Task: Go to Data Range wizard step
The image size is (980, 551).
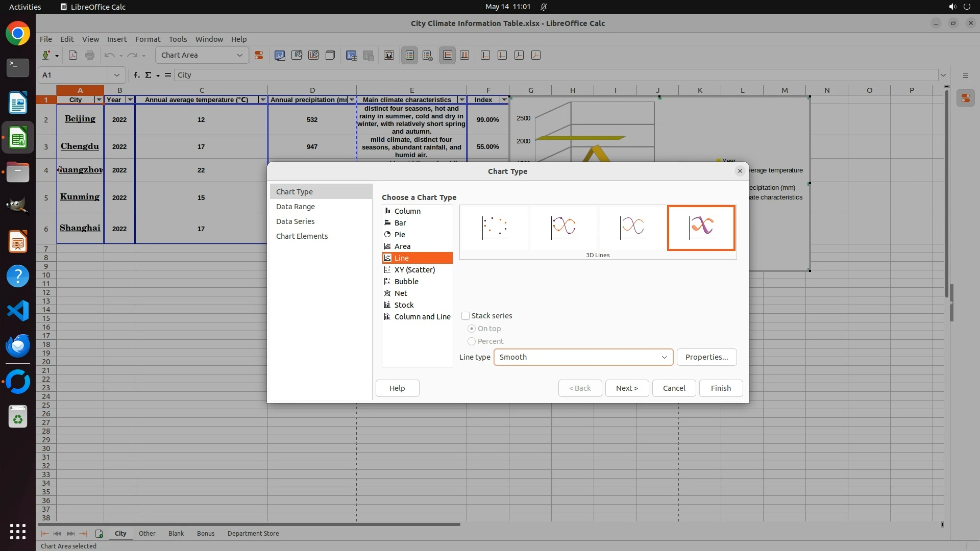Action: coord(296,207)
